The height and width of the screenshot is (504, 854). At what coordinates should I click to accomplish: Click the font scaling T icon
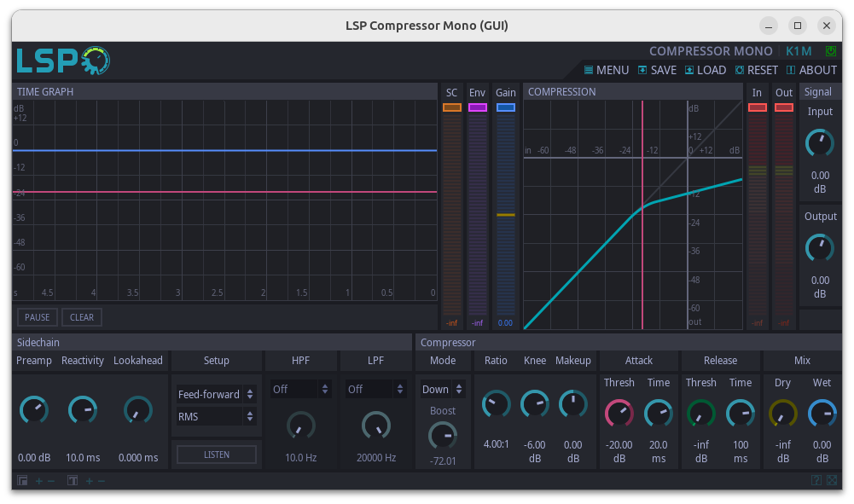click(73, 480)
